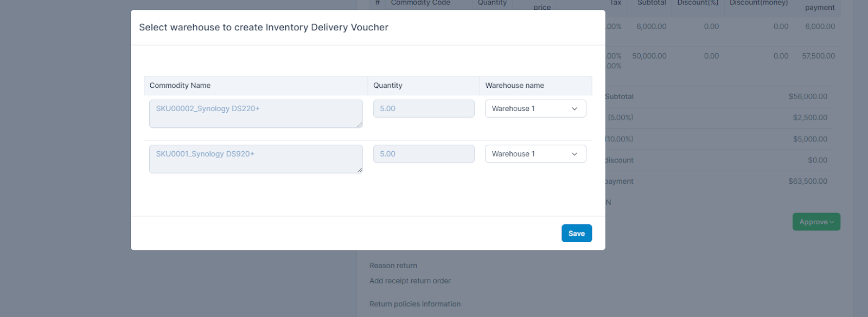This screenshot has height=317, width=868.
Task: Click the Quantity column header in the dialog
Action: coord(388,86)
